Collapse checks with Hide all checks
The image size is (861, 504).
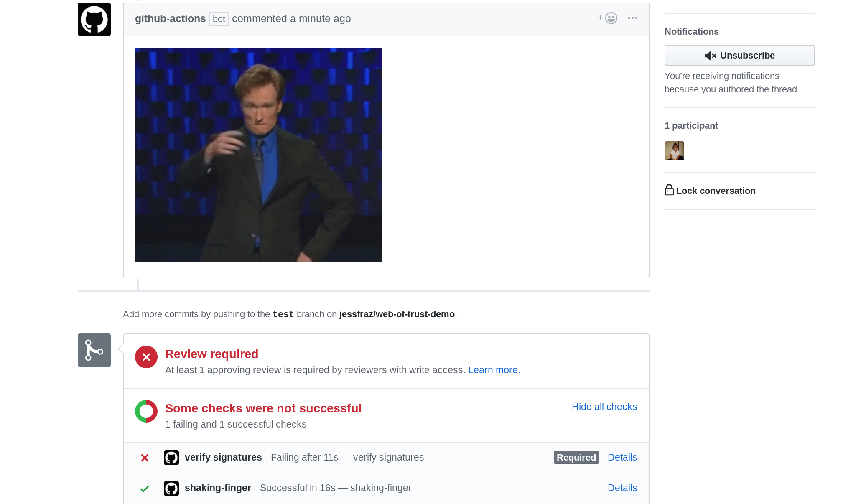(604, 407)
